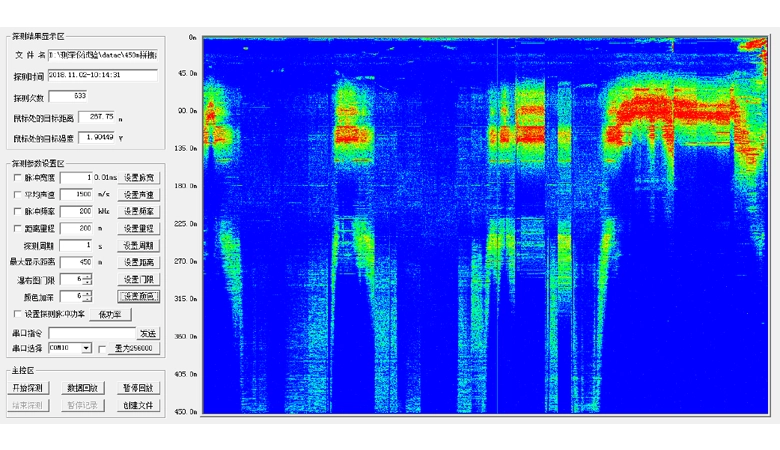This screenshot has height=450, width=780.
Task: Click the 设置门限 button
Action: pyautogui.click(x=139, y=279)
